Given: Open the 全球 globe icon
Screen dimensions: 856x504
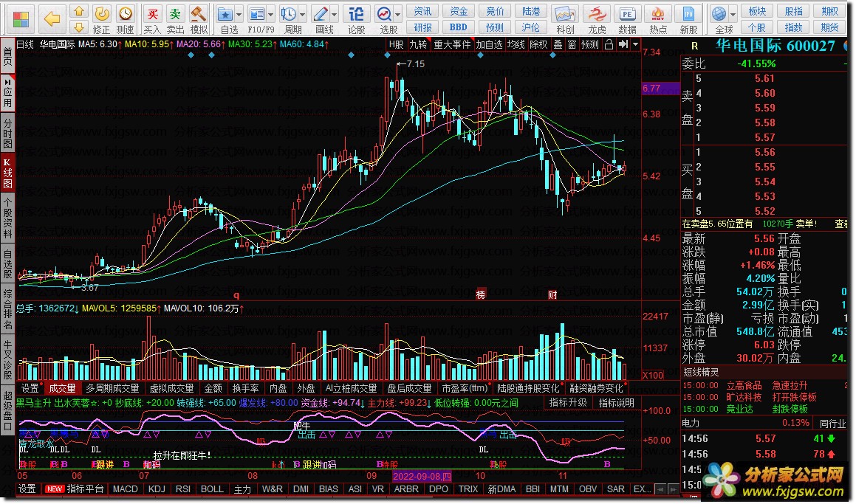Looking at the screenshot, I should [x=719, y=13].
